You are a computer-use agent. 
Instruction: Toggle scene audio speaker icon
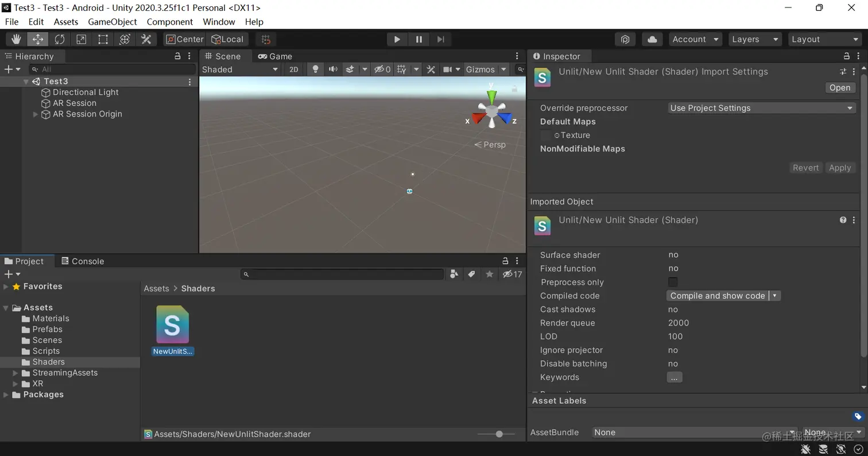(x=333, y=69)
